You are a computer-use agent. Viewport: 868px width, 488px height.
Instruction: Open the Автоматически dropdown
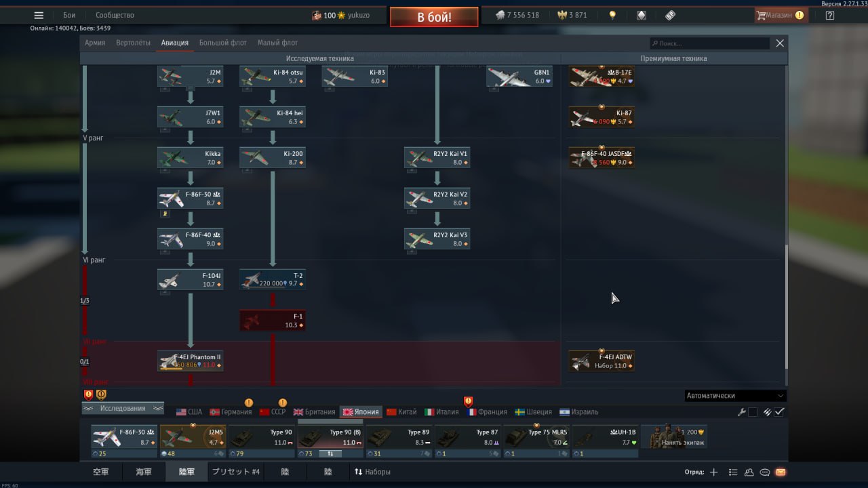(x=735, y=396)
